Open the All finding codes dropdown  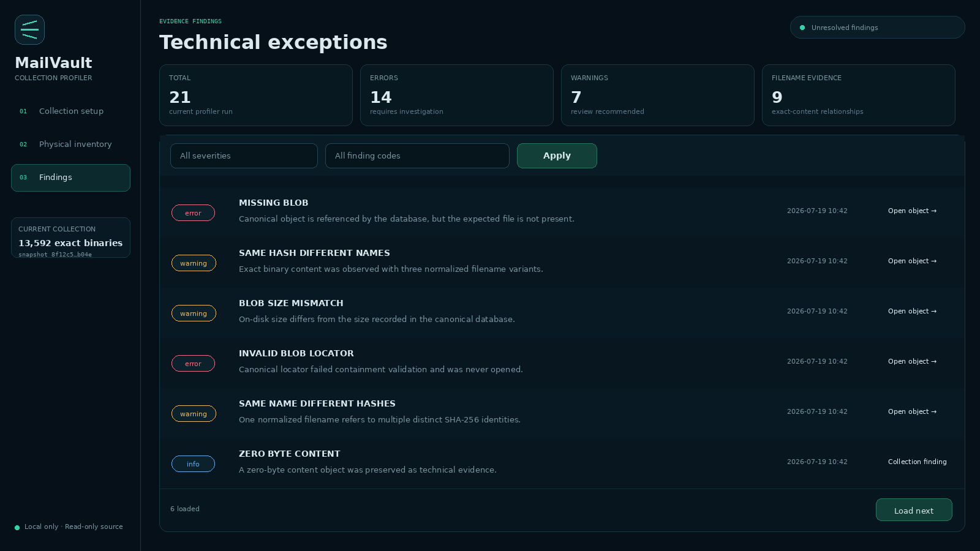(417, 156)
